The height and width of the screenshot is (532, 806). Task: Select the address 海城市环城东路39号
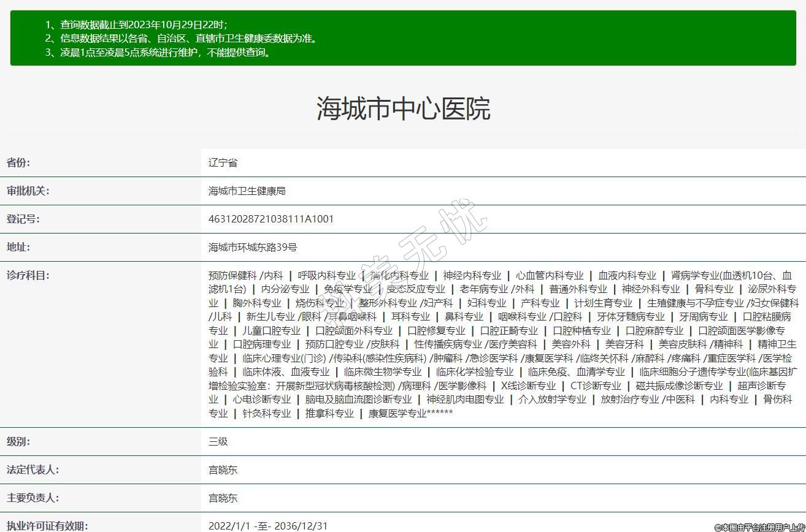coord(253,247)
